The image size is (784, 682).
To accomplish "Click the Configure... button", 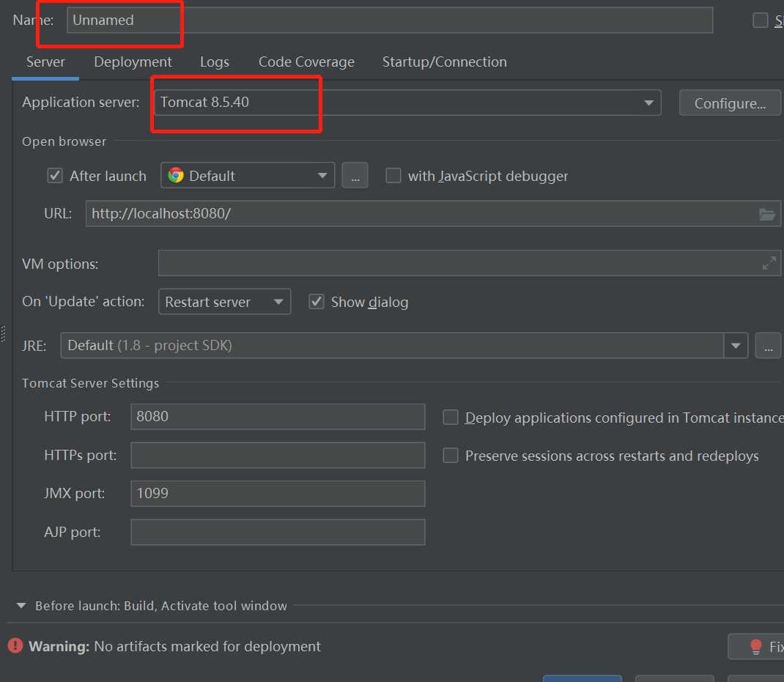I will click(x=730, y=103).
